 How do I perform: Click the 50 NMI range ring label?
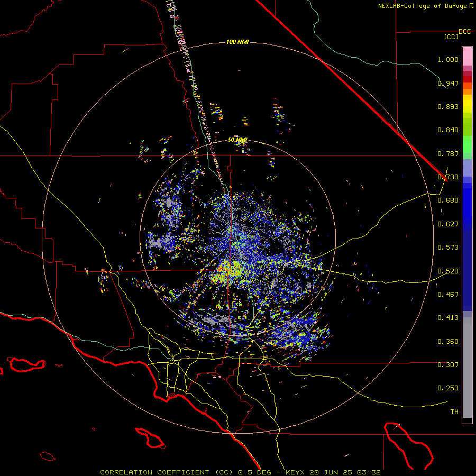[x=237, y=140]
